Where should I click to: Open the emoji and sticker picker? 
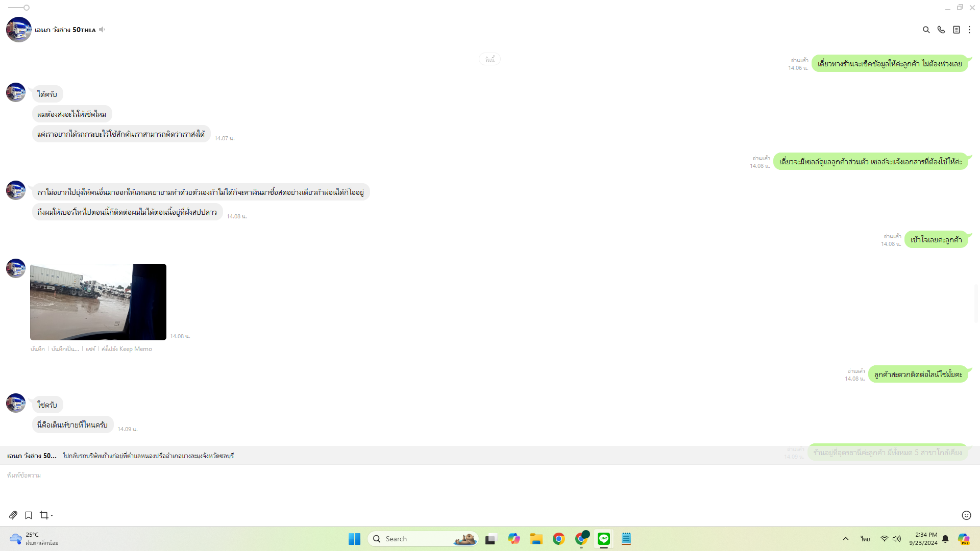coord(966,515)
